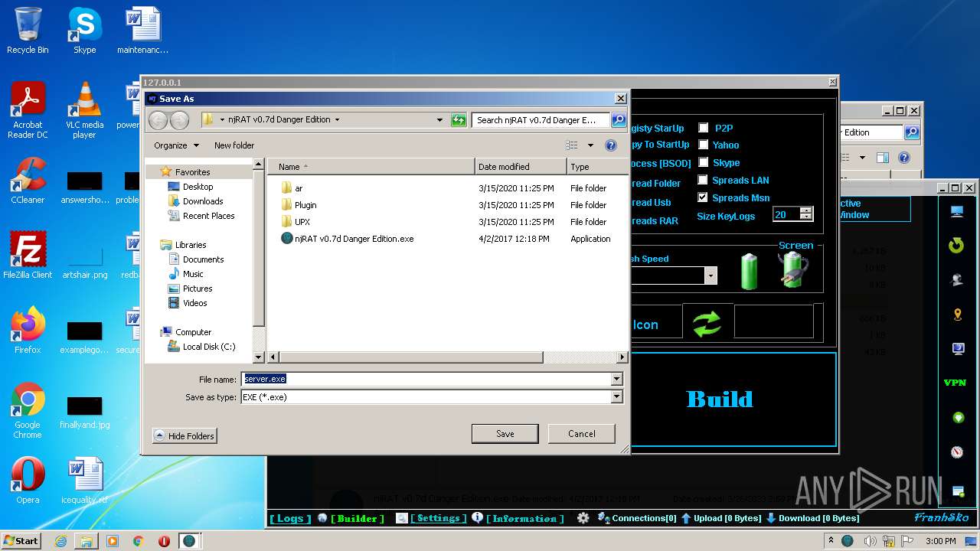Enable the P2P checkbox
The width and height of the screenshot is (980, 551).
pos(703,128)
